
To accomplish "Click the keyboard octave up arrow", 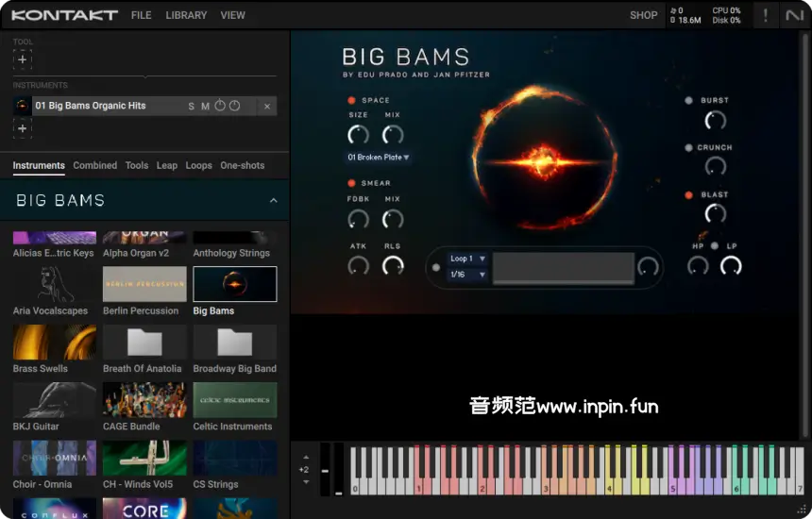I will click(306, 458).
